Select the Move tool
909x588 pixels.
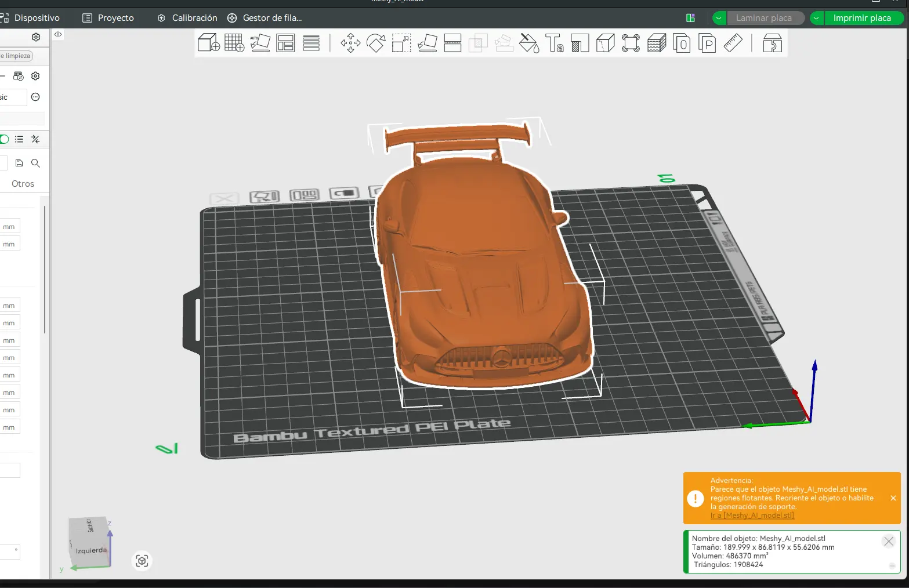(x=350, y=43)
